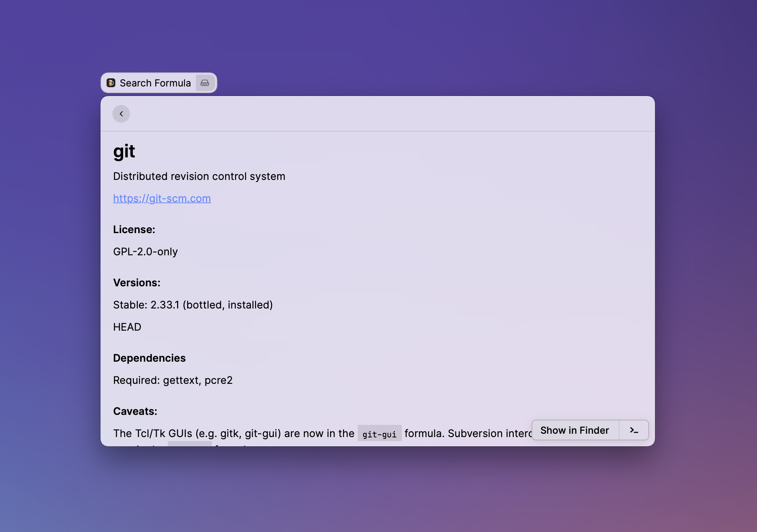The width and height of the screenshot is (757, 532).
Task: Click the GPL-2.0-only license text
Action: tap(145, 252)
